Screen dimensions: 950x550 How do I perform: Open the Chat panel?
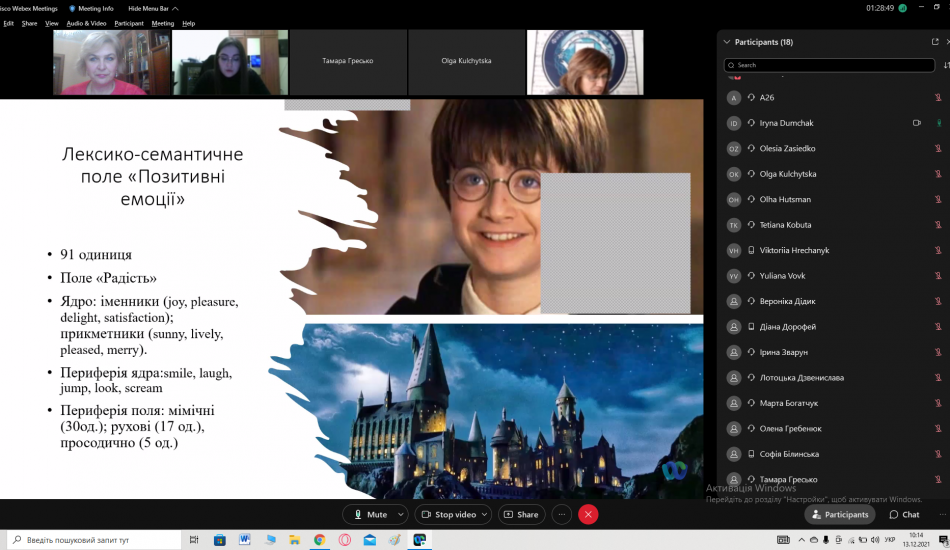pos(903,514)
